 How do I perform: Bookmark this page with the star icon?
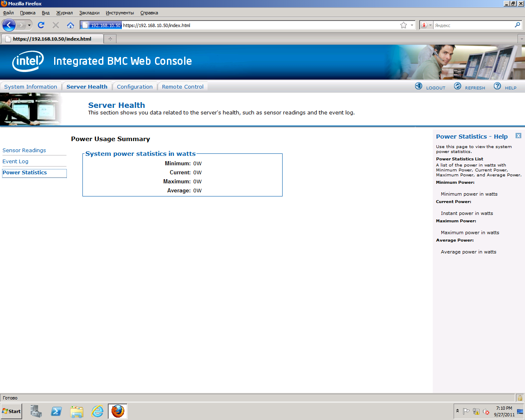tap(404, 25)
